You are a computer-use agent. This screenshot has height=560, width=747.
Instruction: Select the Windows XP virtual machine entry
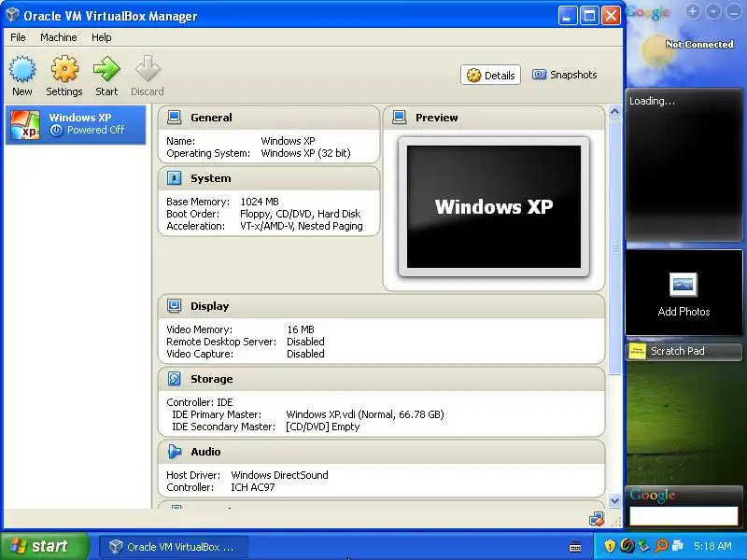(x=76, y=125)
